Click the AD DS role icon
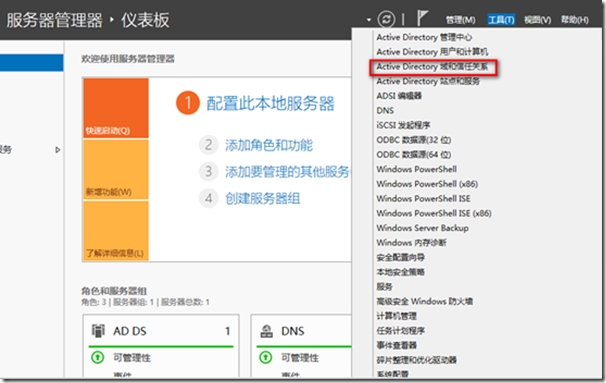The image size is (606, 383). (x=98, y=331)
